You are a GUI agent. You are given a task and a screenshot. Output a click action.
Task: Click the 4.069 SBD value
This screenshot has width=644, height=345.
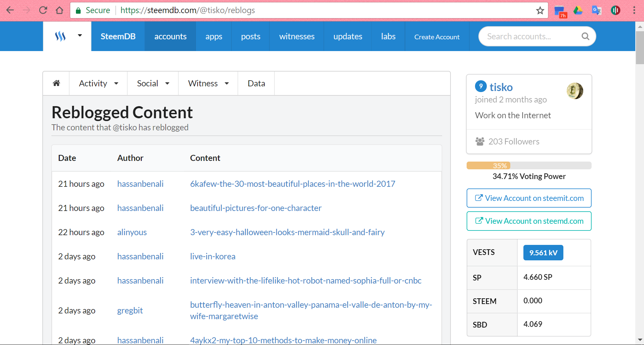pyautogui.click(x=533, y=324)
